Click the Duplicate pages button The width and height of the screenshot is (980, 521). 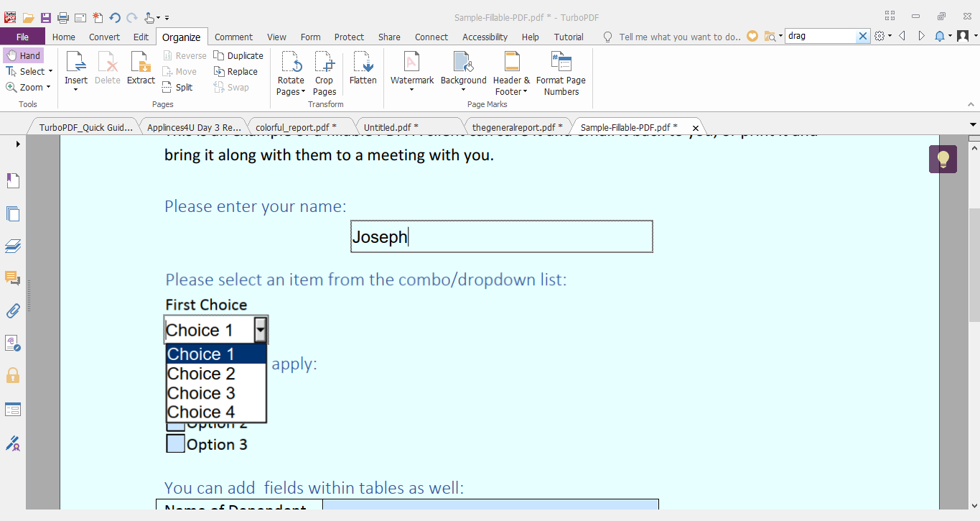pos(238,55)
